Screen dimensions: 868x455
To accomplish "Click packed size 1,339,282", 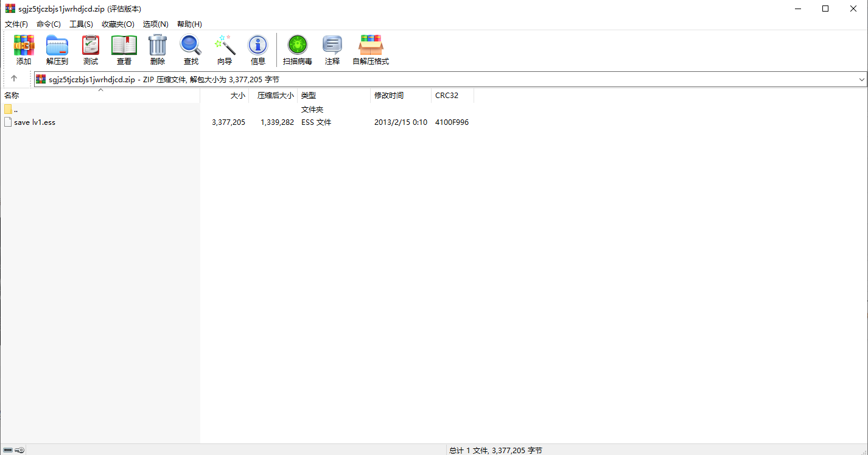I will (277, 122).
